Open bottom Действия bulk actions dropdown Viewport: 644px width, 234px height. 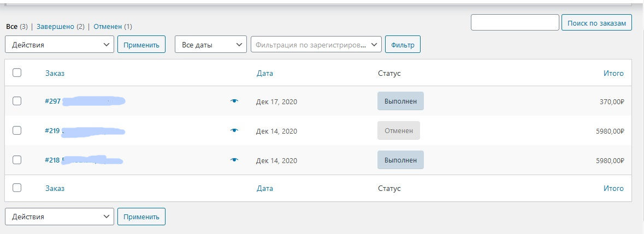click(x=60, y=217)
